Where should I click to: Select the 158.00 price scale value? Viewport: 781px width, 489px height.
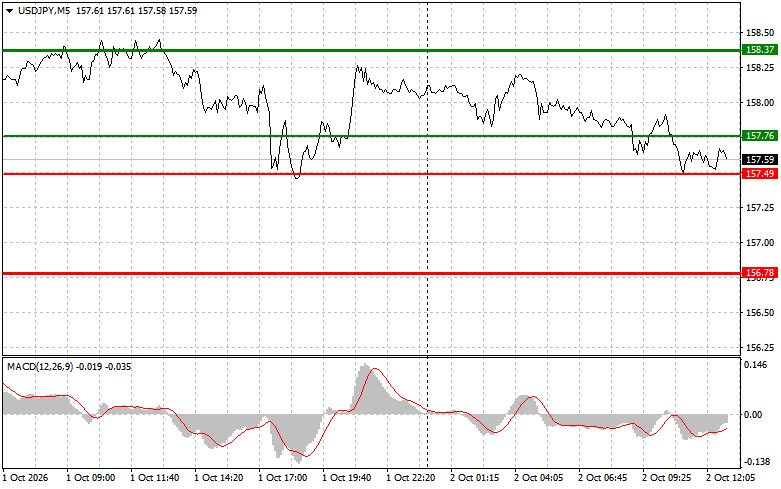coord(760,103)
